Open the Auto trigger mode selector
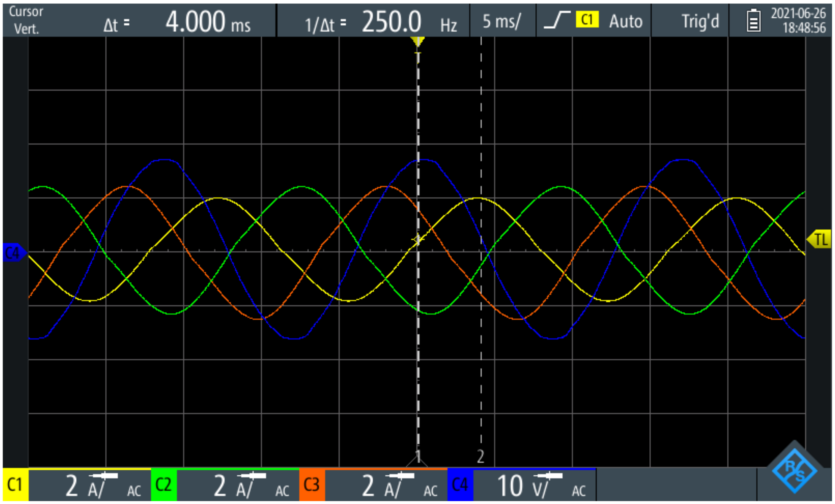Viewport: 835px width, 504px height. 626,21
